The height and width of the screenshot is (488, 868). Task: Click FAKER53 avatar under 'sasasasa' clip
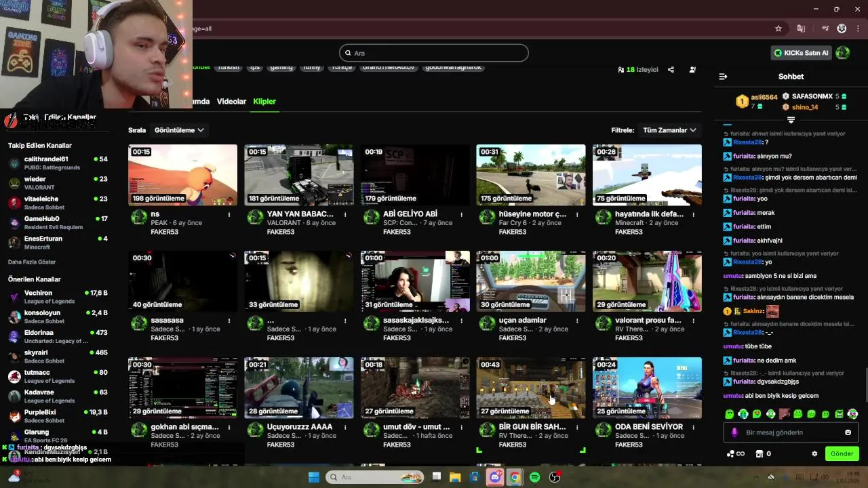(x=139, y=323)
